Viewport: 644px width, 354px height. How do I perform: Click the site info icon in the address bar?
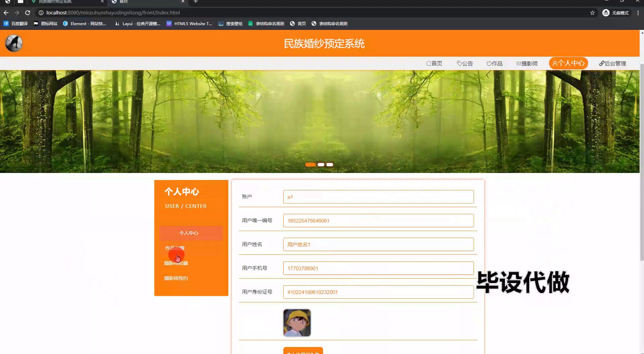point(41,13)
